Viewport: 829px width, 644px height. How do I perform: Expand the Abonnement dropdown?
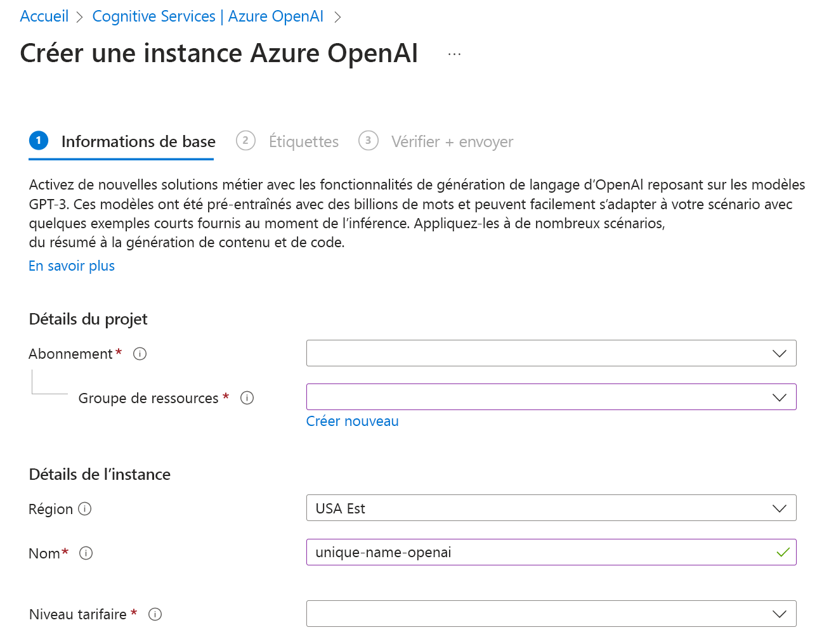click(x=551, y=353)
